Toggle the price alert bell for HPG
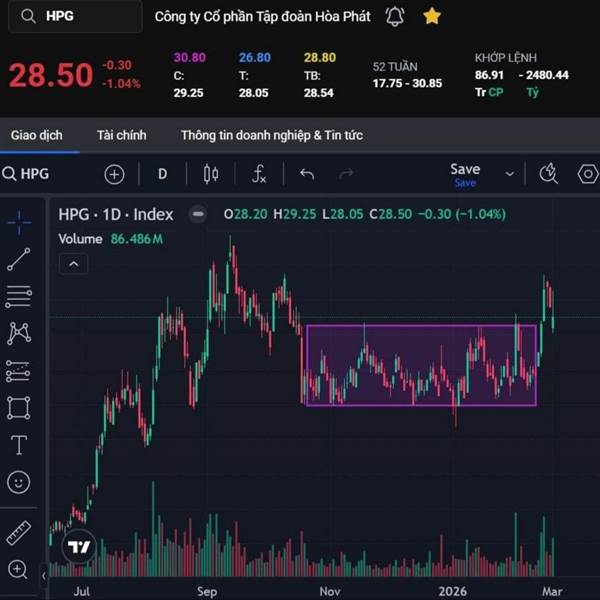Viewport: 600px width, 600px height. [395, 16]
